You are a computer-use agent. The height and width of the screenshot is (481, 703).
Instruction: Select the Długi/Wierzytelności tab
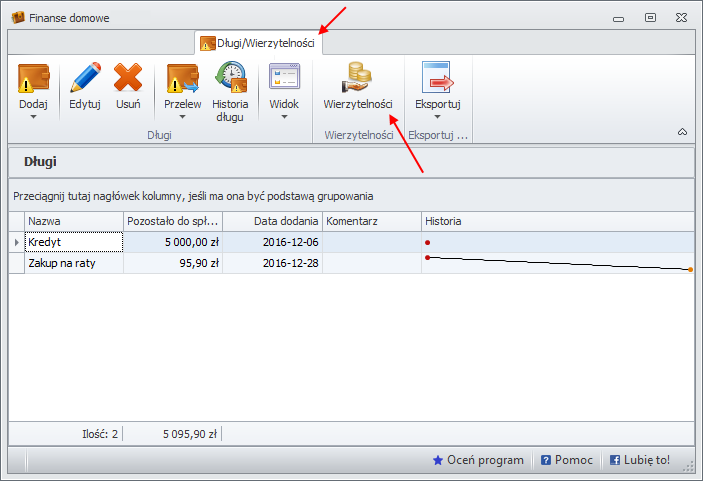pyautogui.click(x=258, y=43)
